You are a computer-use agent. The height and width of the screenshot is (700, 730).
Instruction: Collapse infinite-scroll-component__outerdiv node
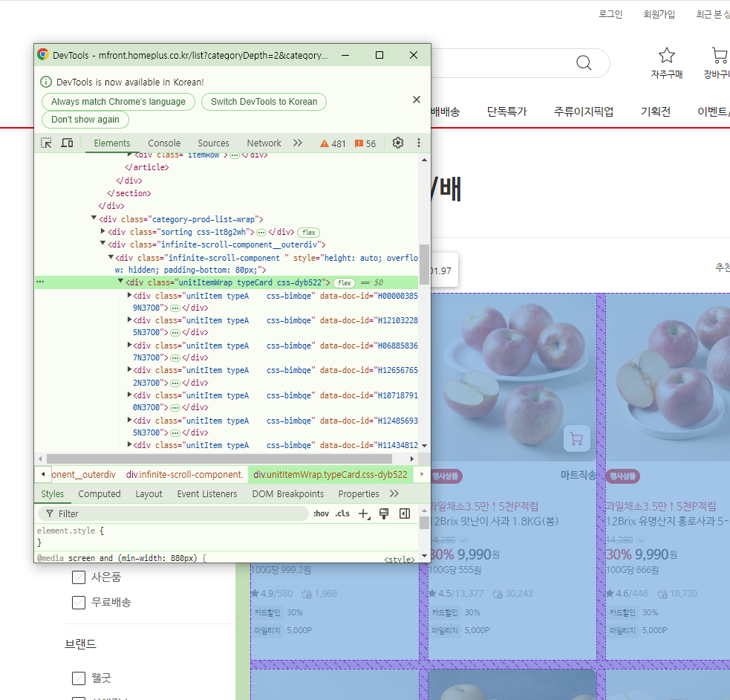tap(103, 244)
